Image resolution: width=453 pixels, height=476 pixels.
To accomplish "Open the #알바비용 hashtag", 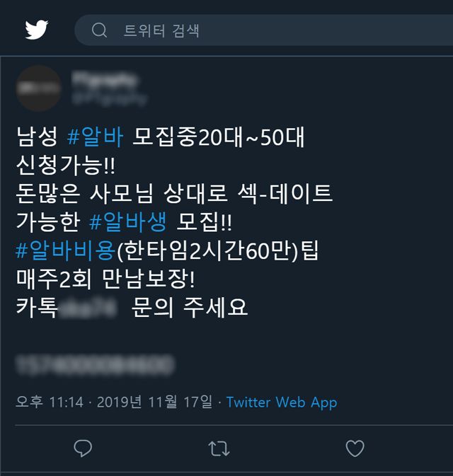I will (65, 250).
